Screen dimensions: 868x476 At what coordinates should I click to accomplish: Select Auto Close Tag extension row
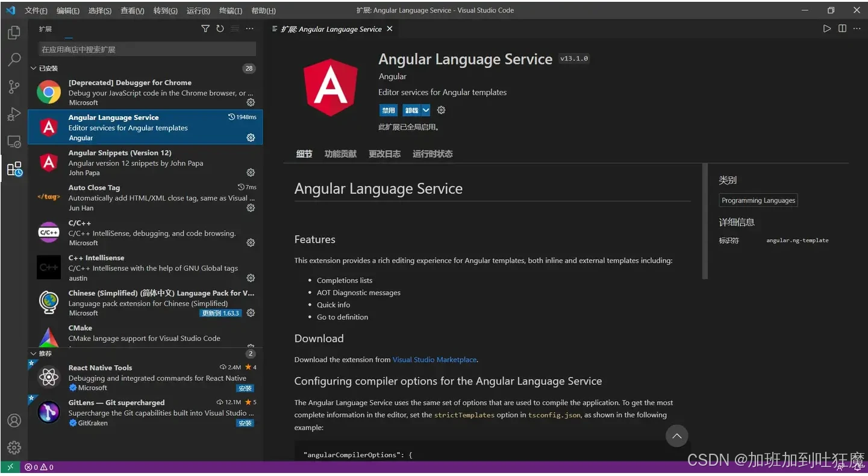point(145,198)
